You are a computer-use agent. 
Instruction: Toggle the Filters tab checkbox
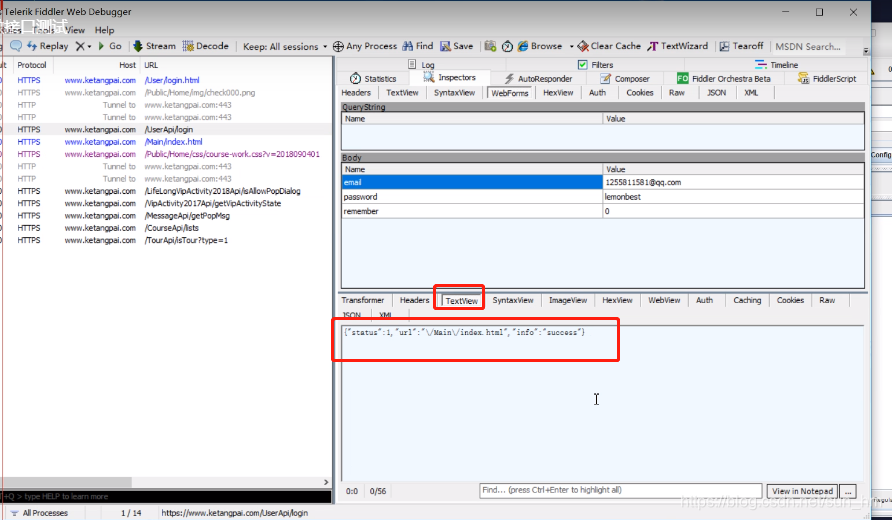point(583,65)
